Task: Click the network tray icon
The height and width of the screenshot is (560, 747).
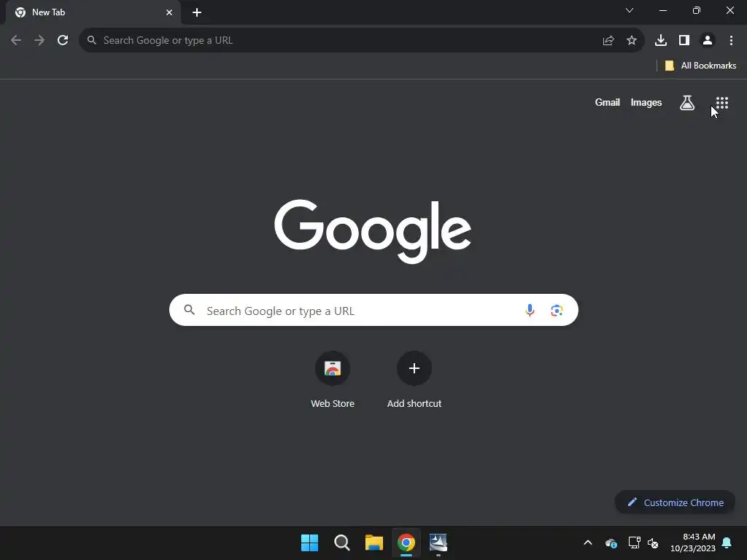Action: coord(634,542)
